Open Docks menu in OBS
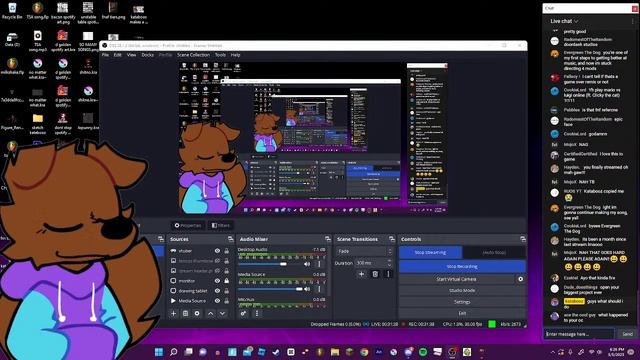 pos(147,55)
